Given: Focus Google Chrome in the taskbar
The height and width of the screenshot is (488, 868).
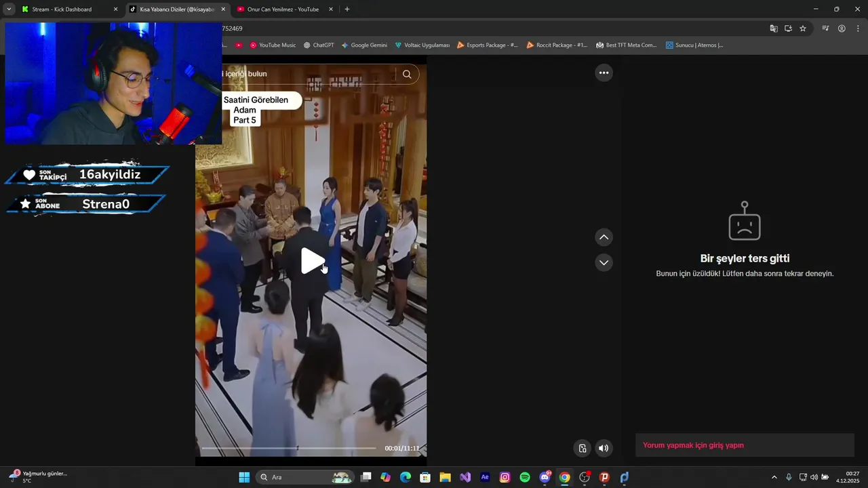Looking at the screenshot, I should [564, 477].
